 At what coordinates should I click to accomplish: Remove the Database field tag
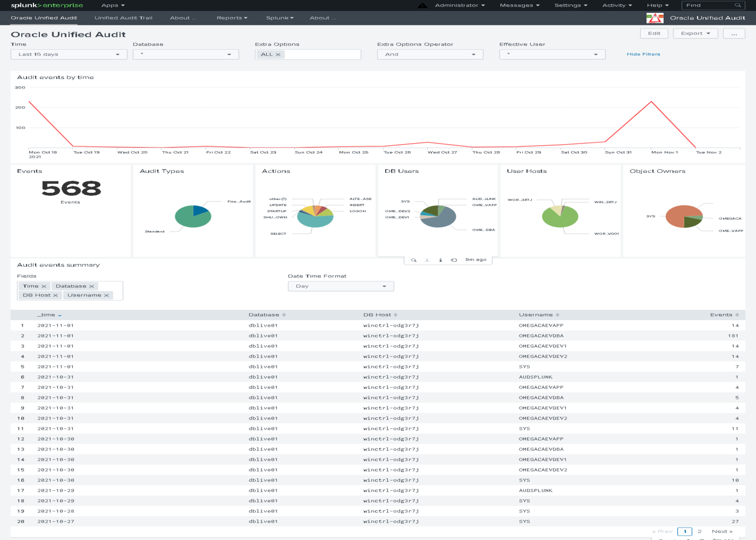pos(92,286)
